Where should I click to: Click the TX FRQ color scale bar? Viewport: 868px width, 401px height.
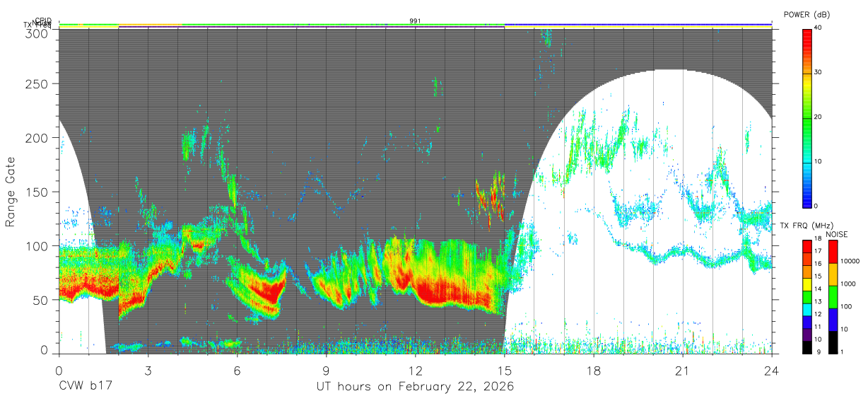click(807, 296)
